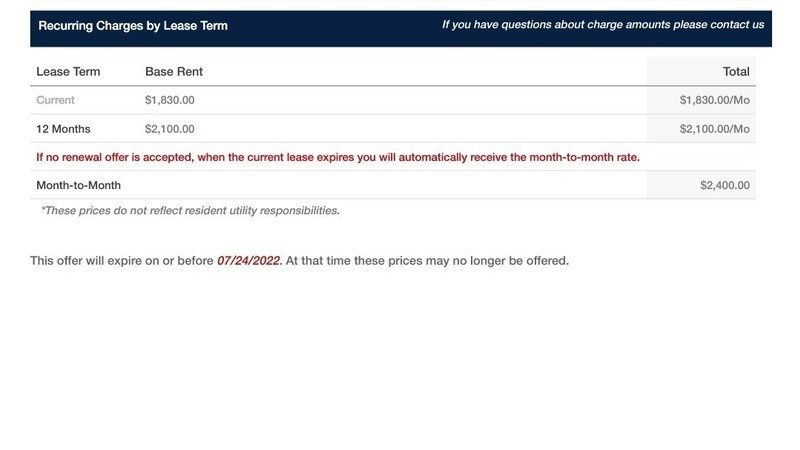Viewport: 800px width, 450px height.
Task: Click the 'contact us' text in header
Action: pyautogui.click(x=738, y=25)
